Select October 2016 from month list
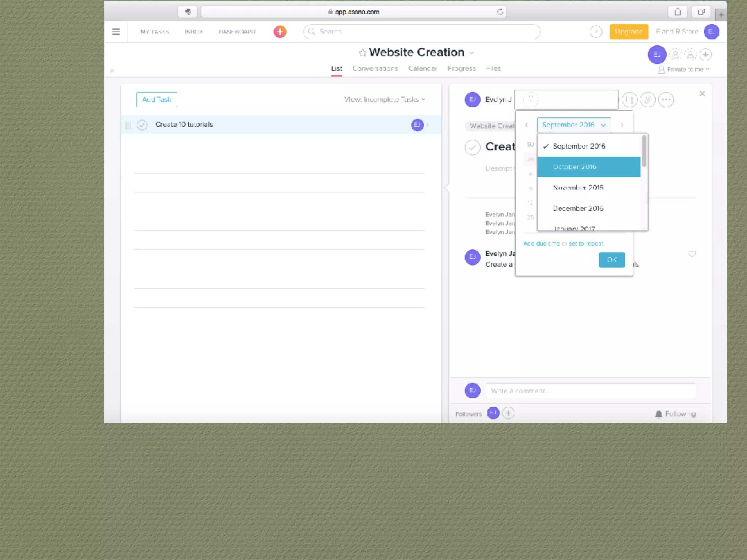 click(588, 167)
